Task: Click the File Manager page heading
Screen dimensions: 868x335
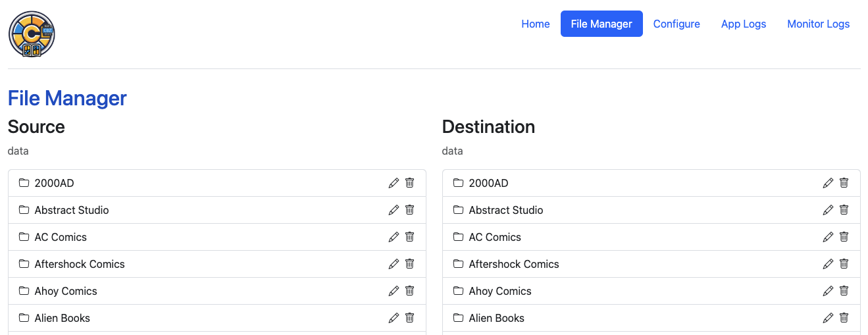Action: 67,98
